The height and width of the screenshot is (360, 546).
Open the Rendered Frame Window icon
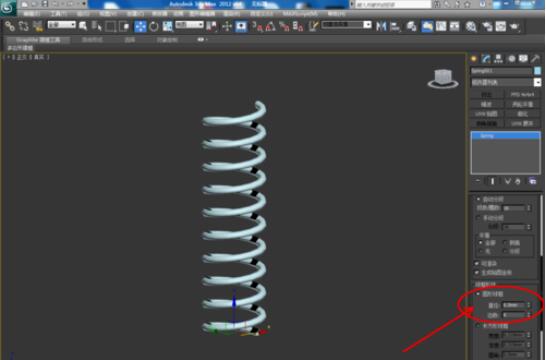click(501, 26)
